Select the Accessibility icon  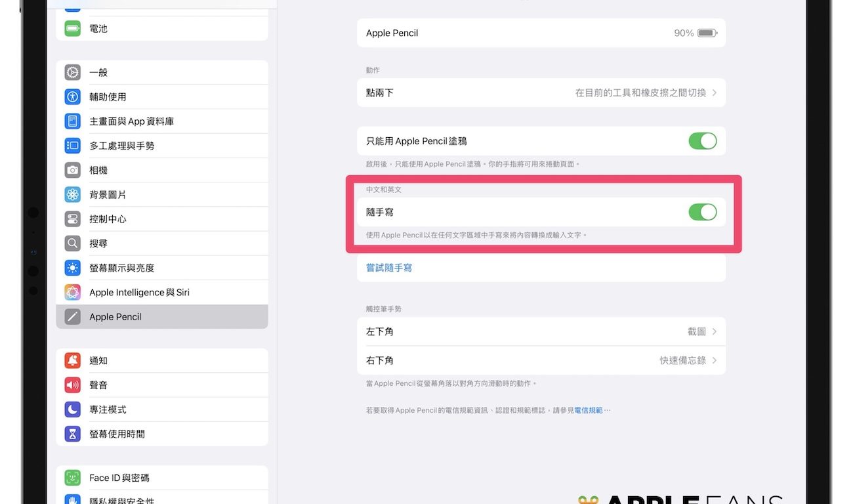[x=73, y=97]
